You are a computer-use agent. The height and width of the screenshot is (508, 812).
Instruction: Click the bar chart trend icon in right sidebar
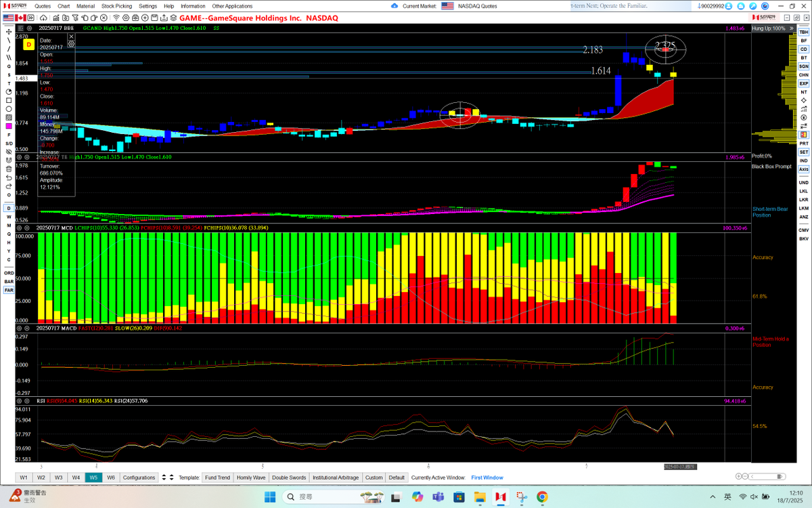coord(804,109)
